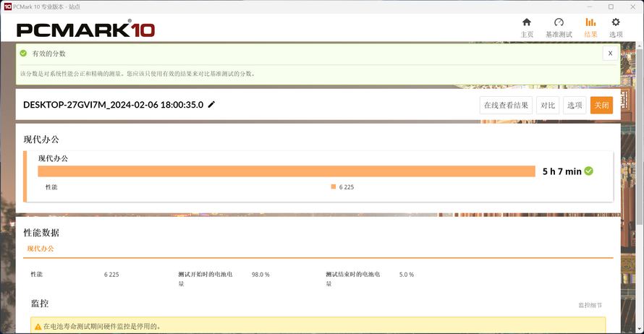Click the 5 h 7 min duration text
Viewport: 644px width, 334px height.
[562, 171]
